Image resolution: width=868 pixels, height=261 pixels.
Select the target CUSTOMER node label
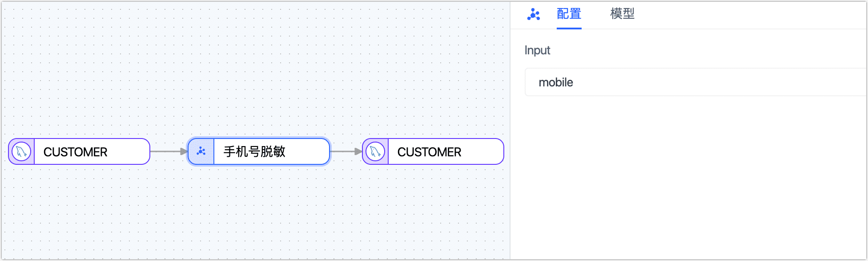click(x=429, y=152)
